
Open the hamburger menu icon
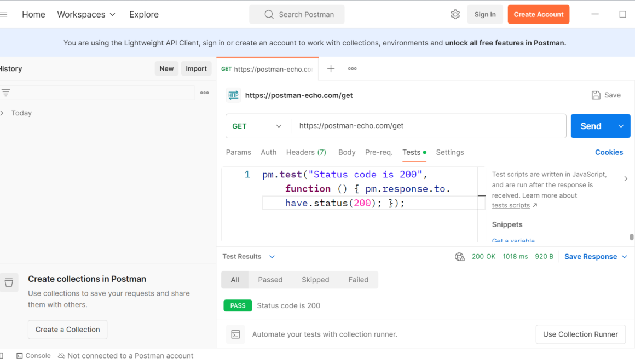tap(4, 15)
